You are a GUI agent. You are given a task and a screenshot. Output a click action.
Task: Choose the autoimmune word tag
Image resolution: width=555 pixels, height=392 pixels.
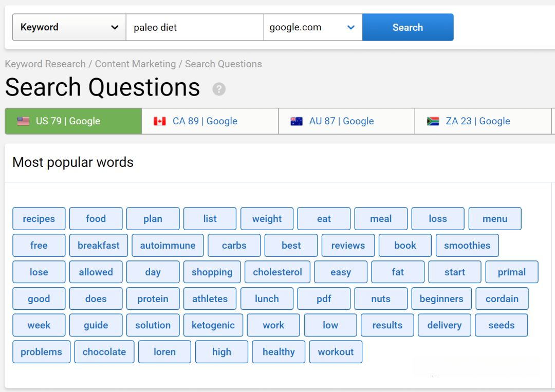click(x=168, y=246)
